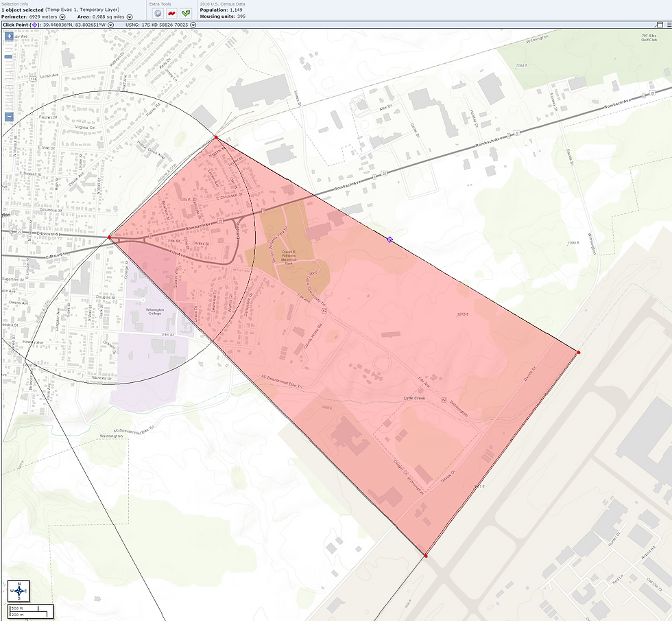Open the USNG coordinate dropdown

tap(193, 25)
